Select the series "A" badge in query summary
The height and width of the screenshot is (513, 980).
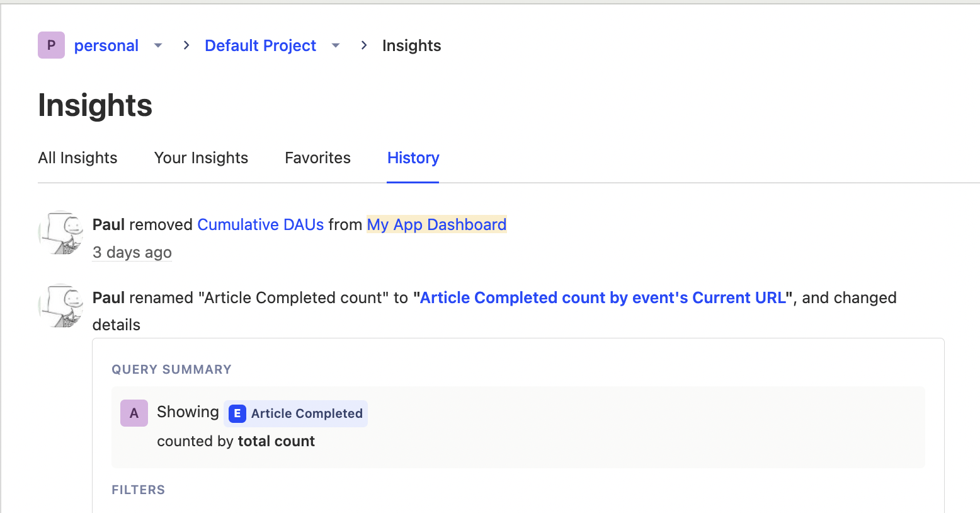pos(134,413)
